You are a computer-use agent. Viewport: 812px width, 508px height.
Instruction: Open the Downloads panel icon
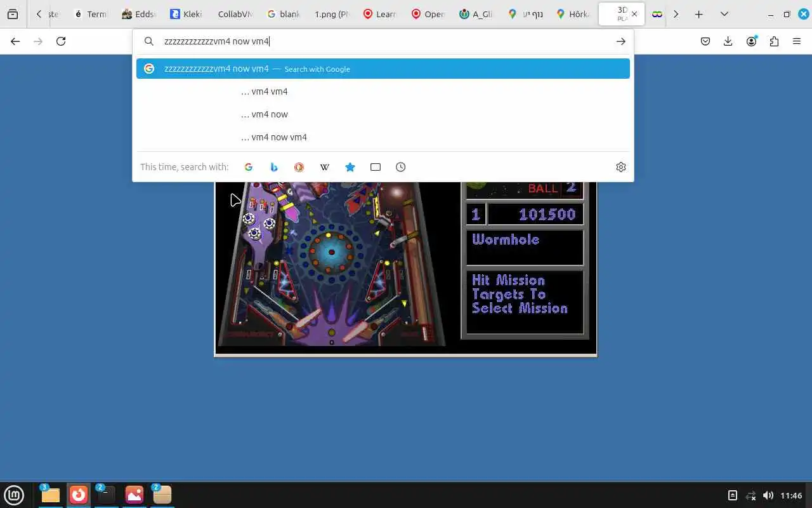(728, 41)
